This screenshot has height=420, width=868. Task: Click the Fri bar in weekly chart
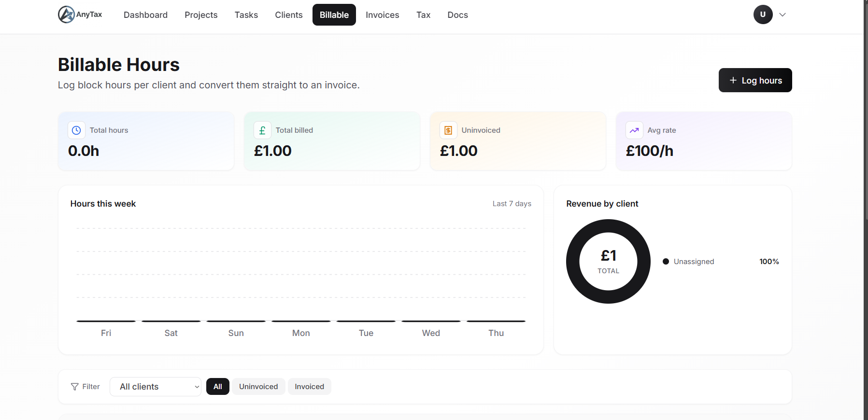106,321
